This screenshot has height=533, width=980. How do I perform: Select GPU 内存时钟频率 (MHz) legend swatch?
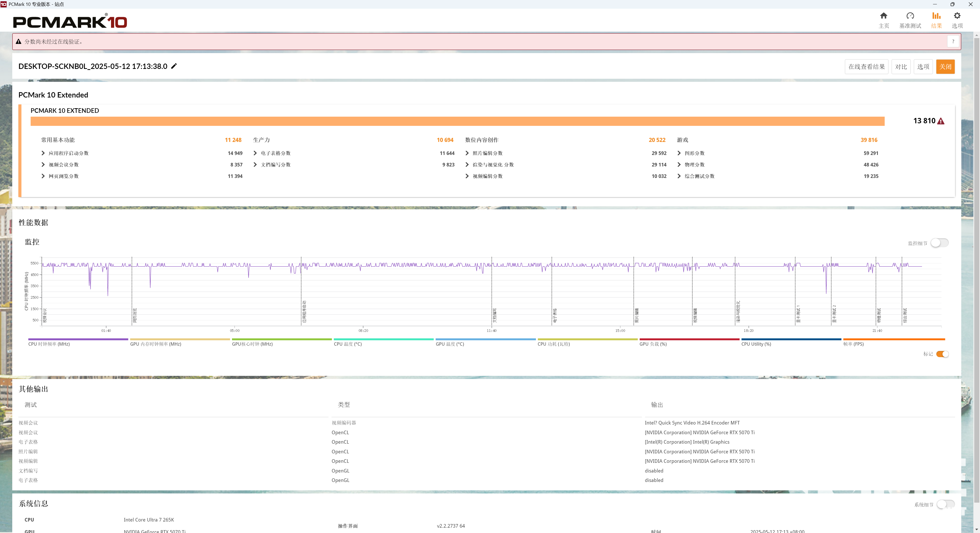pyautogui.click(x=180, y=339)
